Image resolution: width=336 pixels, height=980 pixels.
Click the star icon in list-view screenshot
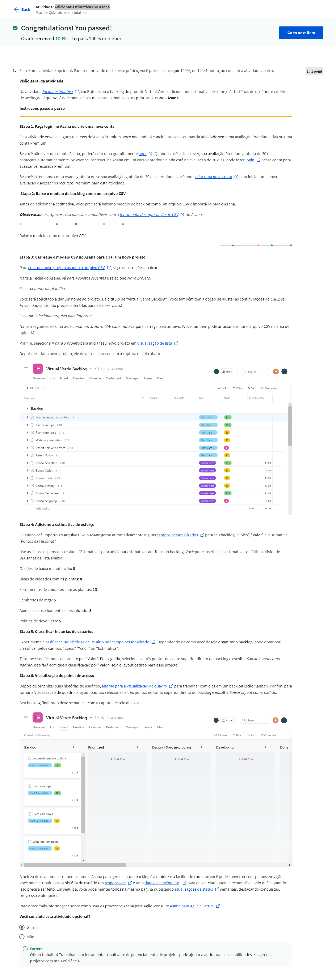103,369
